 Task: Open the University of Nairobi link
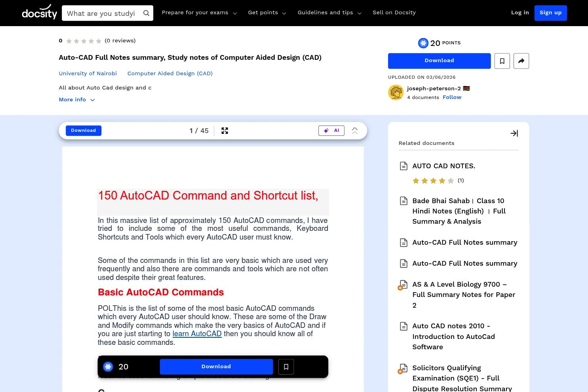pos(88,74)
